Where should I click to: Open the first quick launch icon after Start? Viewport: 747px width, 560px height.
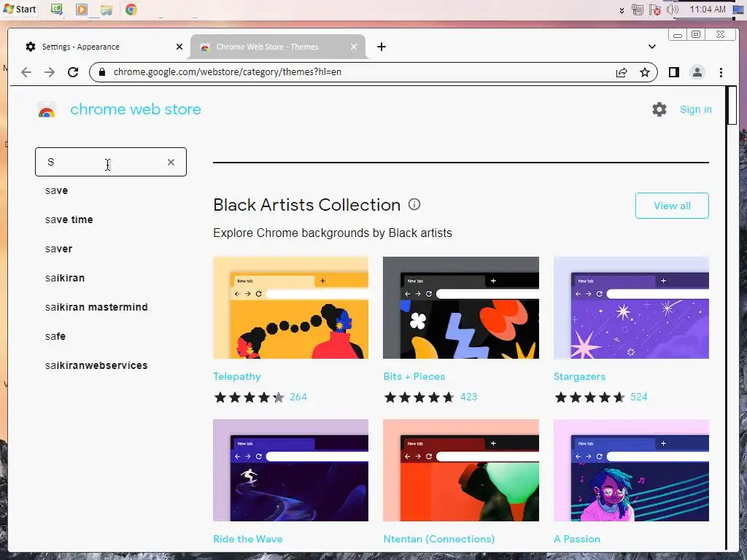[x=57, y=9]
